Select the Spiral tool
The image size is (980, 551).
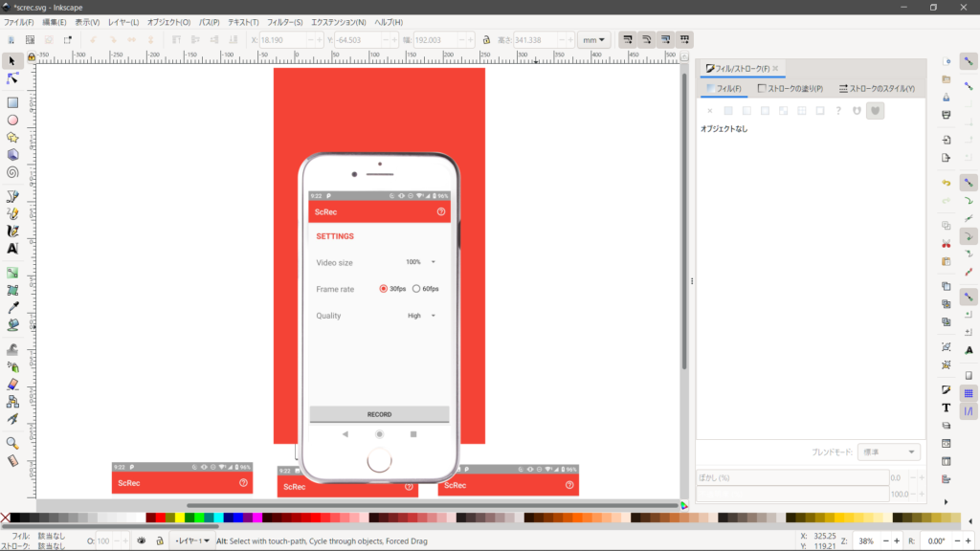[x=11, y=172]
